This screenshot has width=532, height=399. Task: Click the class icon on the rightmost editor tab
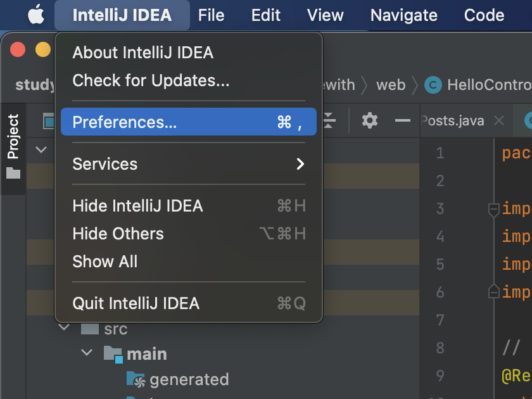pyautogui.click(x=528, y=120)
